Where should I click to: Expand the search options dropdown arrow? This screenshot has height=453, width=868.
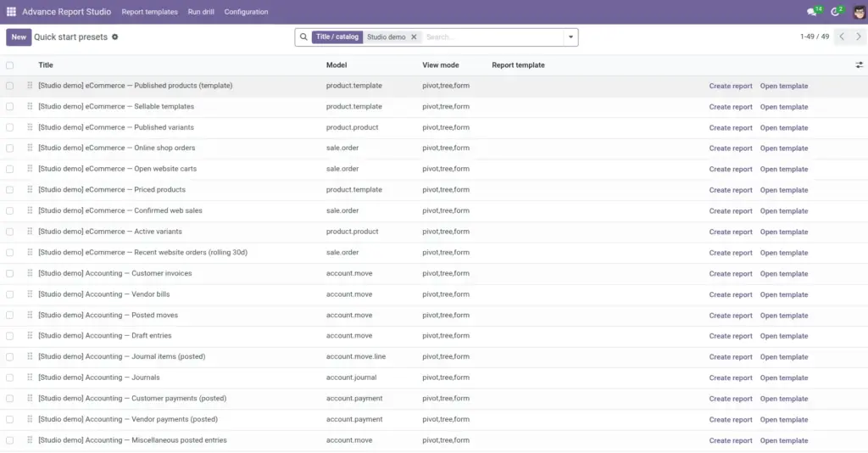click(x=570, y=37)
